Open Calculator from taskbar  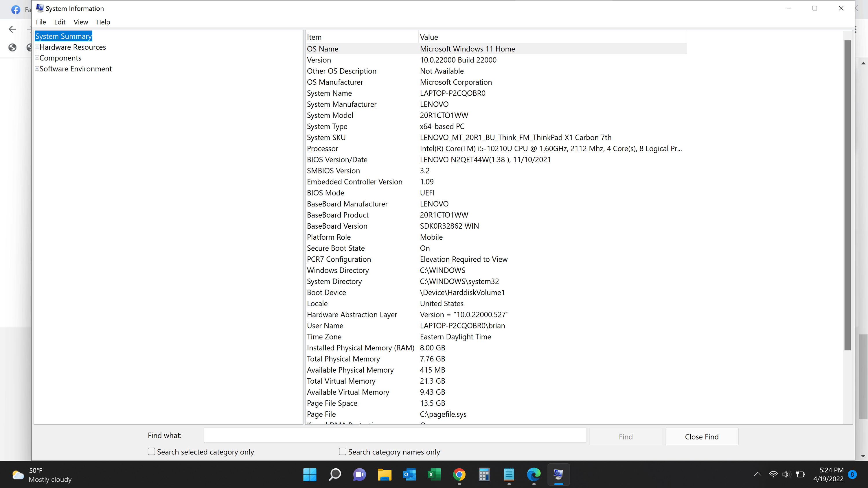coord(484,474)
